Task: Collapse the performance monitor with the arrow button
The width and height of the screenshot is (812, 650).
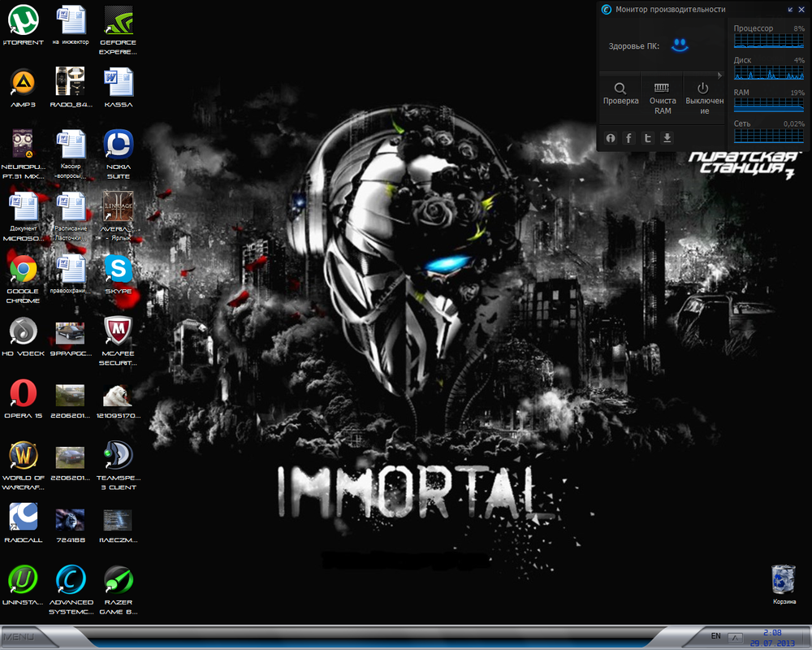Action: pyautogui.click(x=790, y=10)
